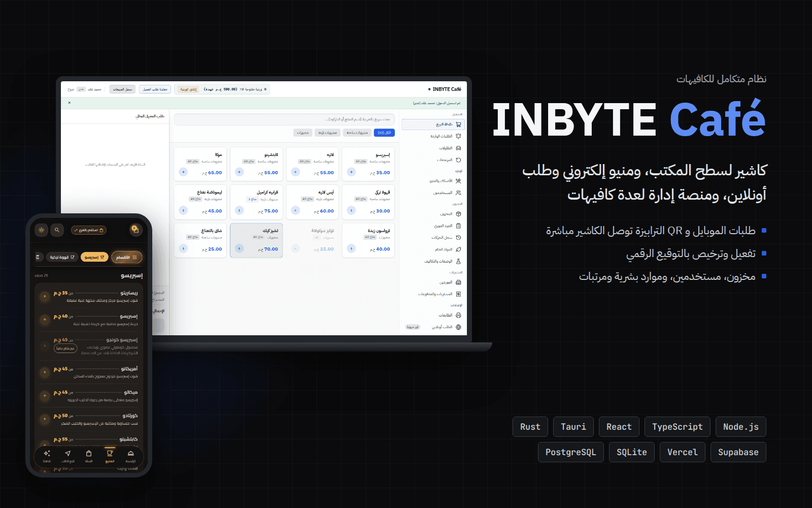This screenshot has width=812, height=508.
Task: Add إسبريسو 35.00 to the order
Action: tap(351, 172)
